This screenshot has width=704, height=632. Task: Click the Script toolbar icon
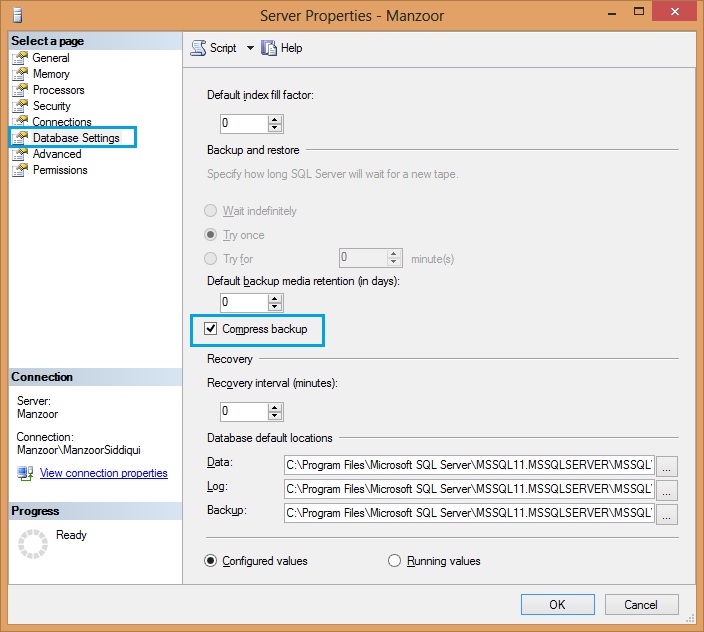[x=198, y=48]
